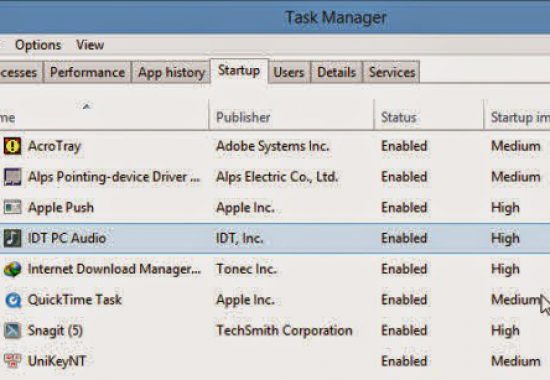Switch to the Users tab
This screenshot has width=550, height=380.
[289, 72]
